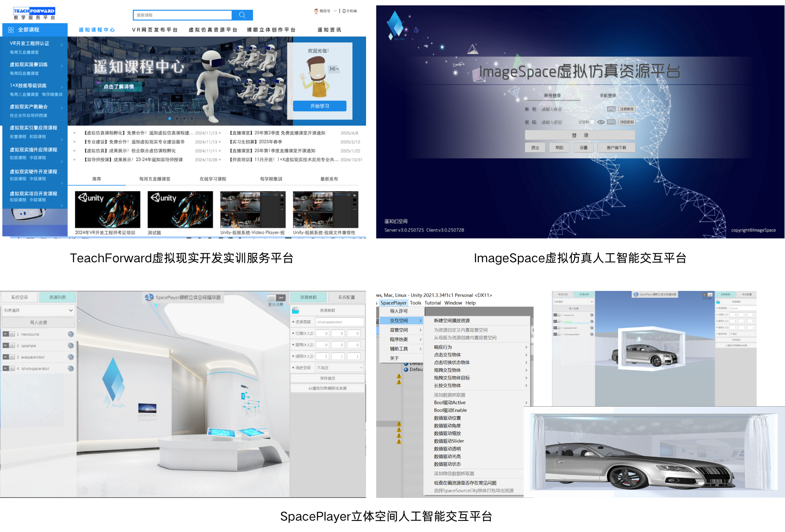The height and width of the screenshot is (532, 785).
Task: Click the 3D logo of lobby SpacePlayer title
Action: tap(149, 297)
